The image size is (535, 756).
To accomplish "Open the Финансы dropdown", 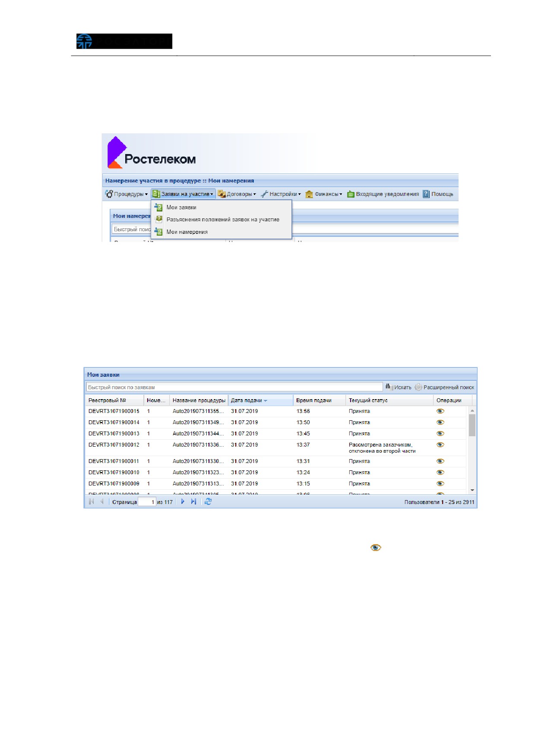I will pyautogui.click(x=324, y=194).
